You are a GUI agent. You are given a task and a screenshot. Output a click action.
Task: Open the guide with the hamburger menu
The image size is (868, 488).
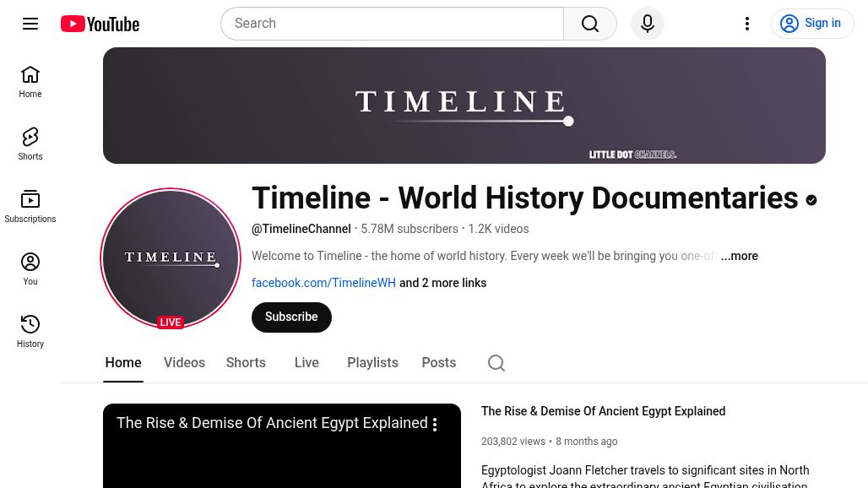30,23
